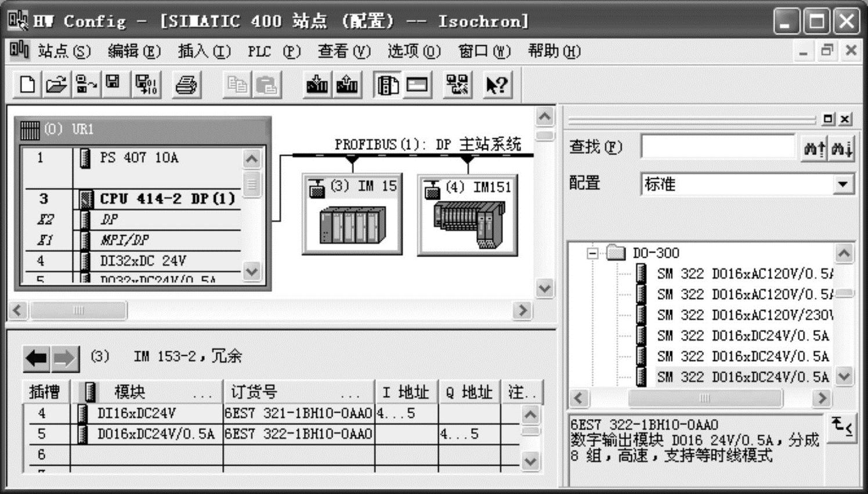Image resolution: width=868 pixels, height=494 pixels.
Task: Click the Download to Module toolbar icon
Action: tap(317, 85)
